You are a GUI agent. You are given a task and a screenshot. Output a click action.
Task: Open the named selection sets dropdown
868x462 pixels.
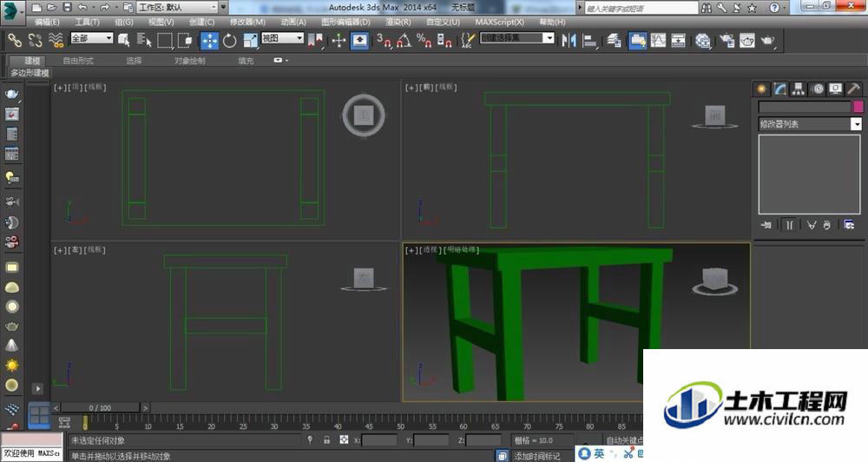click(517, 37)
